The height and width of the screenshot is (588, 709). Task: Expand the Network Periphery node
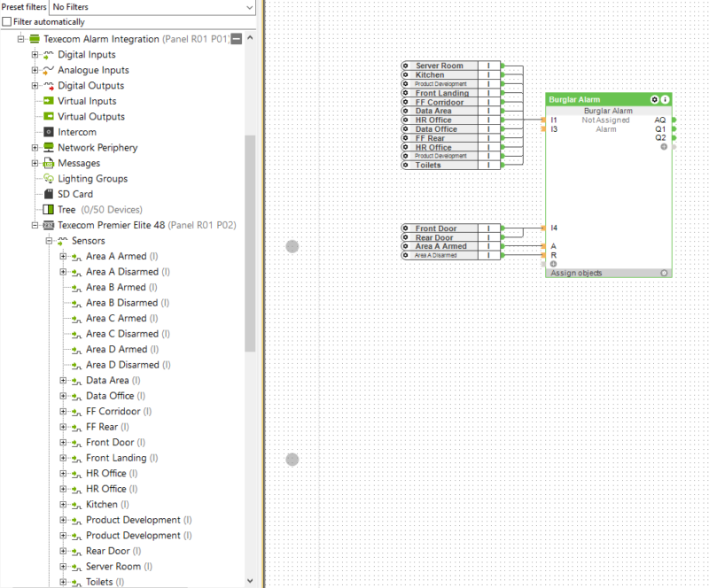point(35,148)
